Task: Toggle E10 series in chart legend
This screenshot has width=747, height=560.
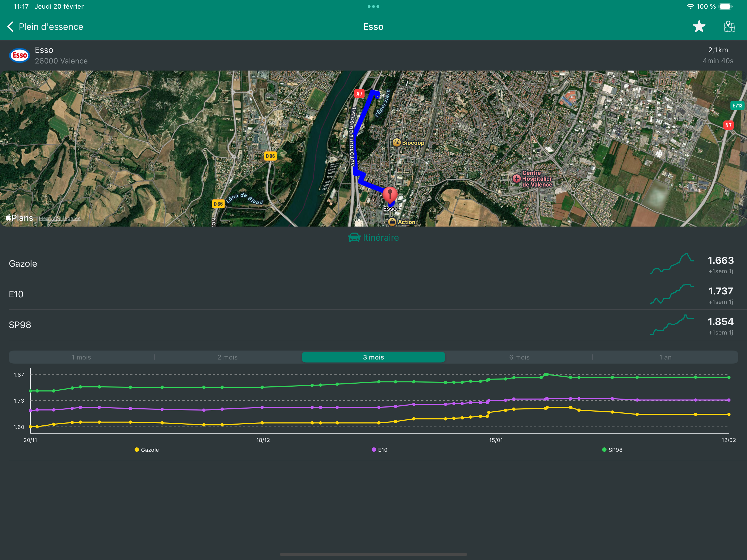Action: click(379, 450)
